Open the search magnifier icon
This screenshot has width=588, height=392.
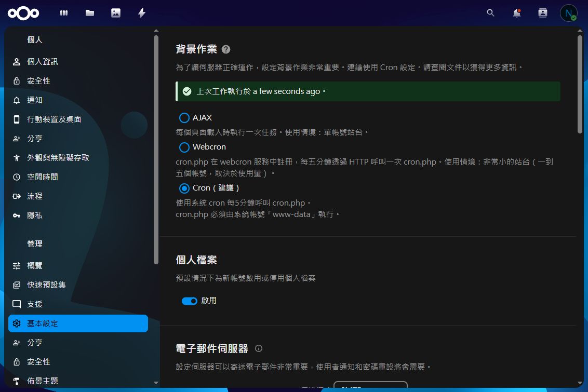490,13
